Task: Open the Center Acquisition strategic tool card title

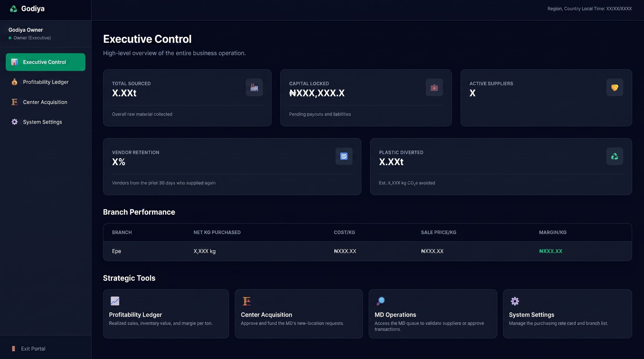Action: pos(266,315)
